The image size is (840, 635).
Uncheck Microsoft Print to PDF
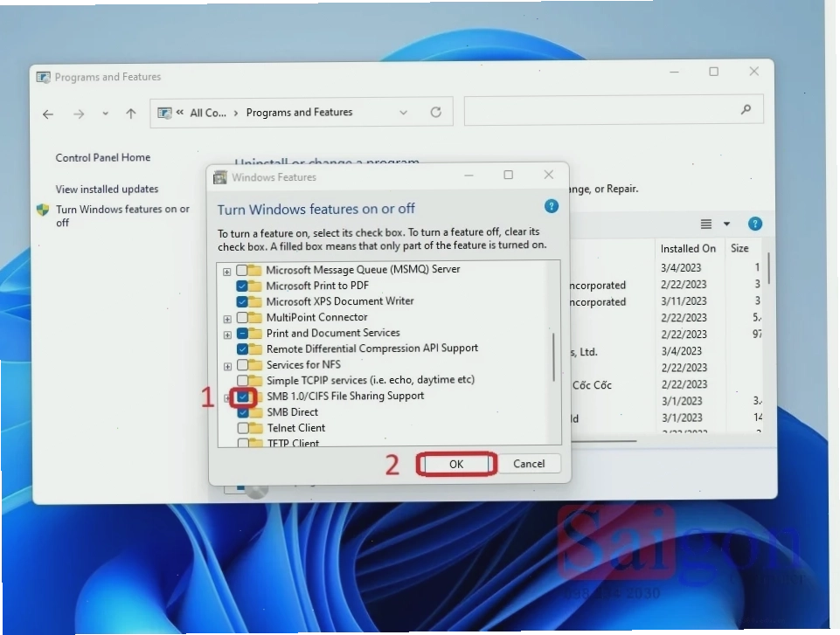pyautogui.click(x=242, y=286)
